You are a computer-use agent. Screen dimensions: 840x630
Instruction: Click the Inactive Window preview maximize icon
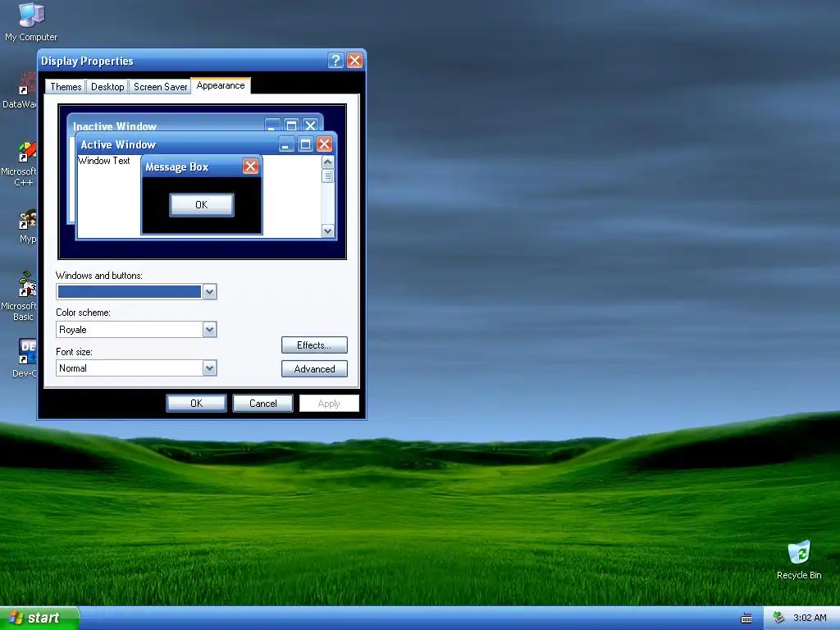tap(291, 126)
